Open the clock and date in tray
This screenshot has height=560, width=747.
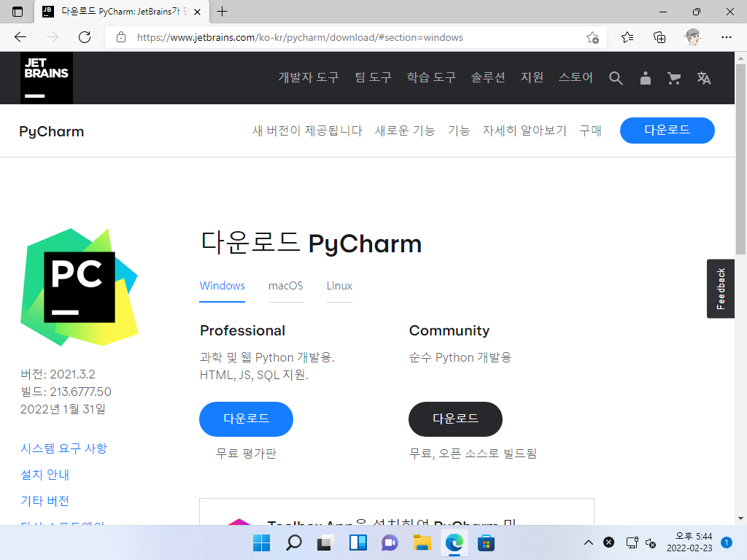689,542
